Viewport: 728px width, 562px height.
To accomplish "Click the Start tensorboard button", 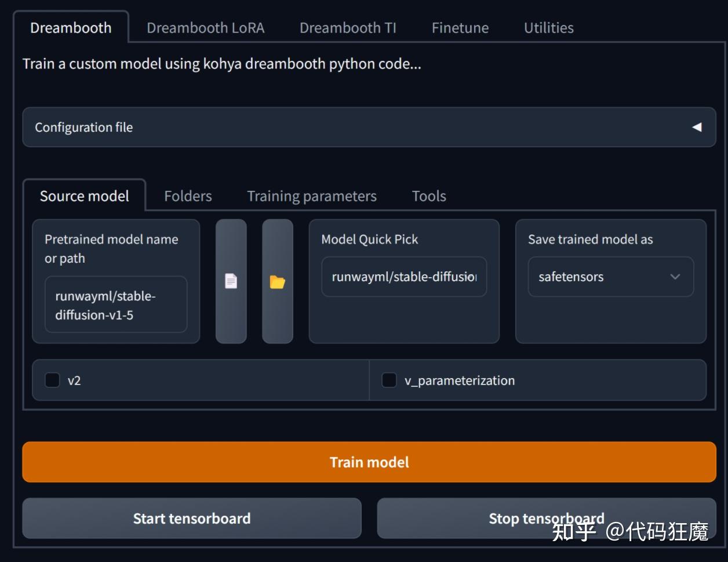I will click(192, 519).
